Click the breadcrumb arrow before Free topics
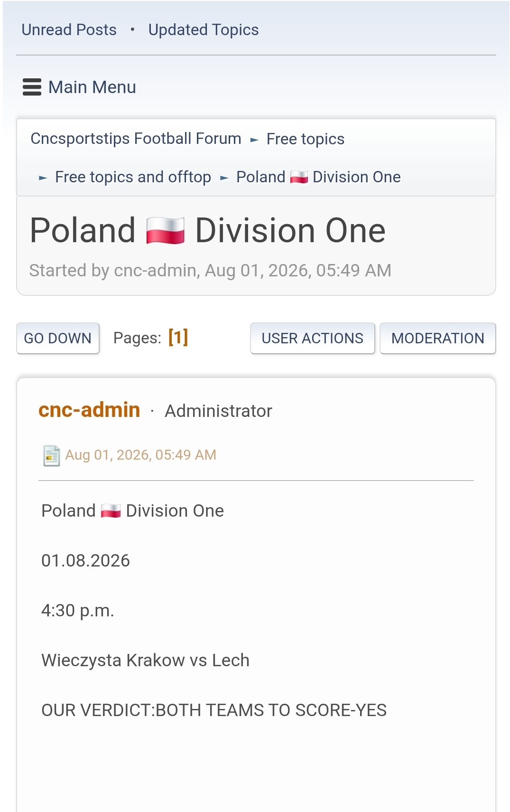 (254, 140)
